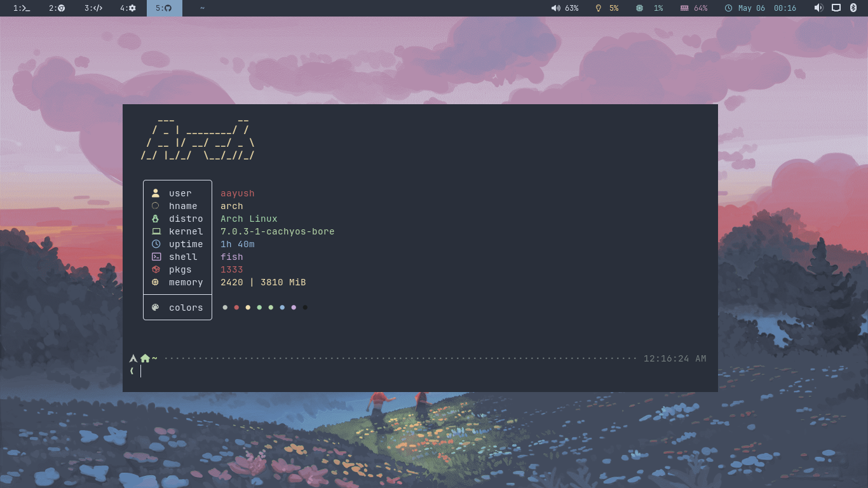Click the green home icon in prompt

click(145, 358)
